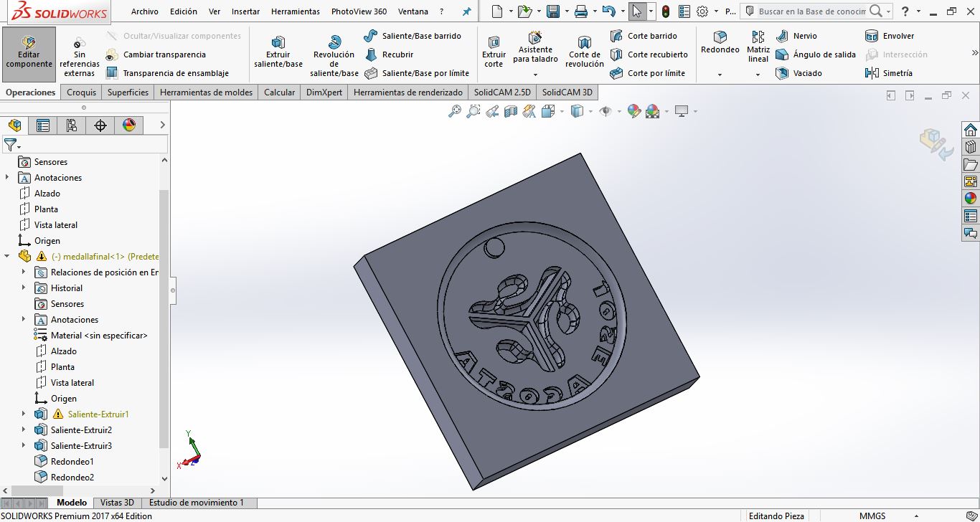The image size is (980, 522).
Task: Click the Corte barrido tool
Action: (644, 36)
